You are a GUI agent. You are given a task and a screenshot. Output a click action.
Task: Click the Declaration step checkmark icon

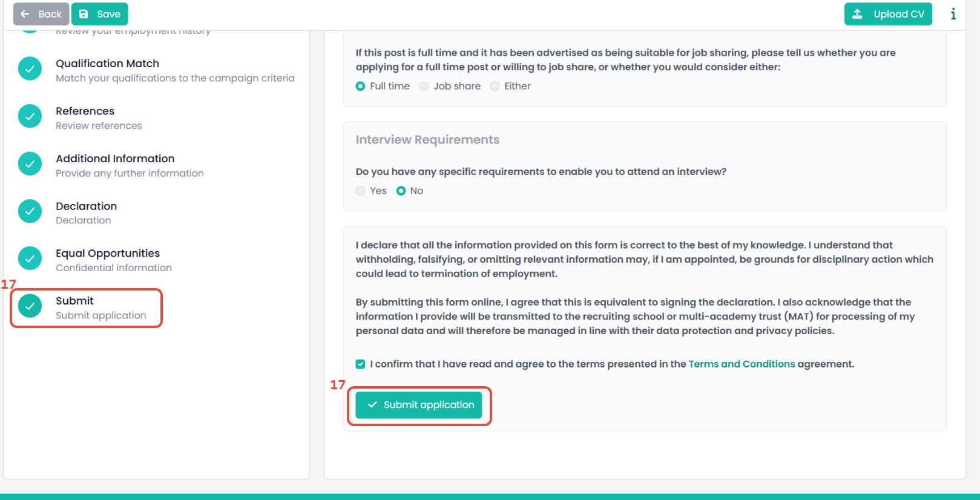click(x=30, y=211)
